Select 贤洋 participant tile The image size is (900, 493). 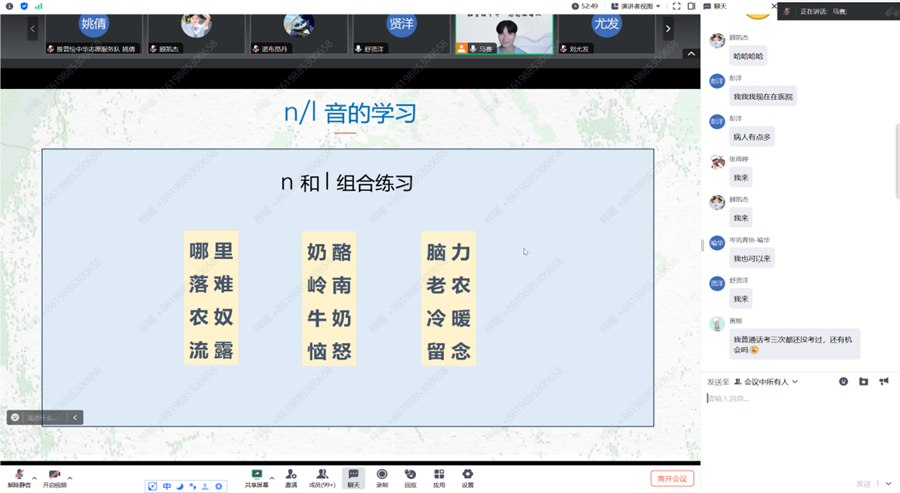(401, 34)
